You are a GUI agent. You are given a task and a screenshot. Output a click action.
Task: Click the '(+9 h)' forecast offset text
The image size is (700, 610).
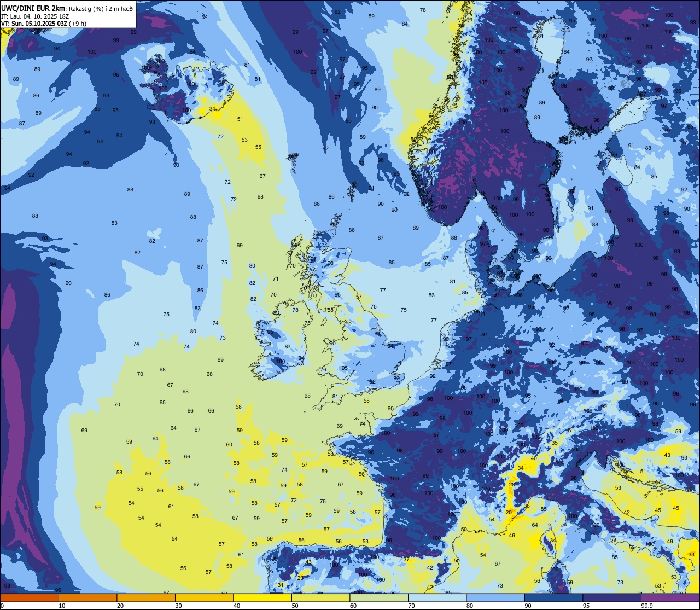pos(78,24)
